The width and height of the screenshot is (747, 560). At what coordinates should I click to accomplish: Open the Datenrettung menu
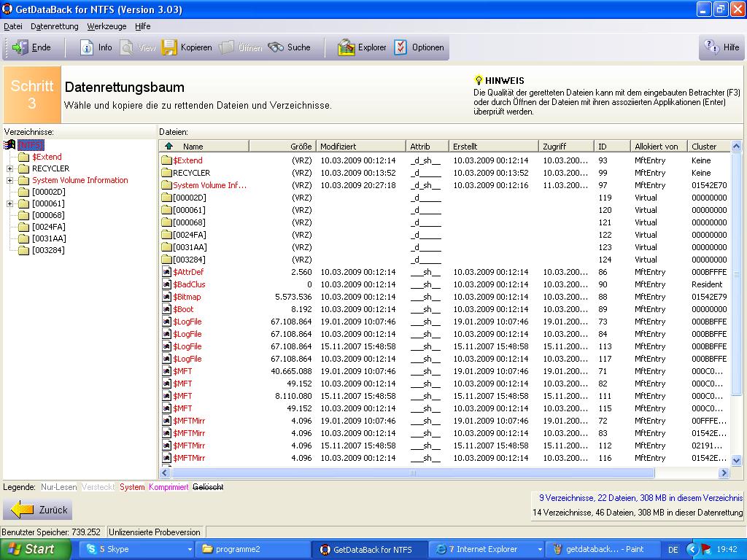(54, 26)
